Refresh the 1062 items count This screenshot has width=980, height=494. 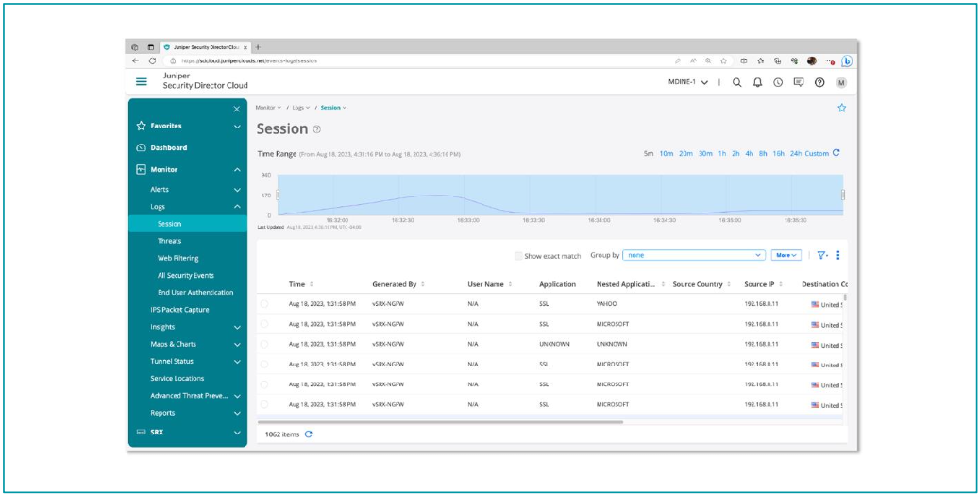pyautogui.click(x=308, y=434)
